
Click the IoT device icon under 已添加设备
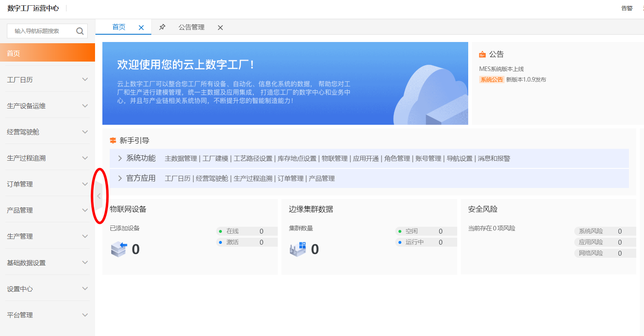(119, 249)
